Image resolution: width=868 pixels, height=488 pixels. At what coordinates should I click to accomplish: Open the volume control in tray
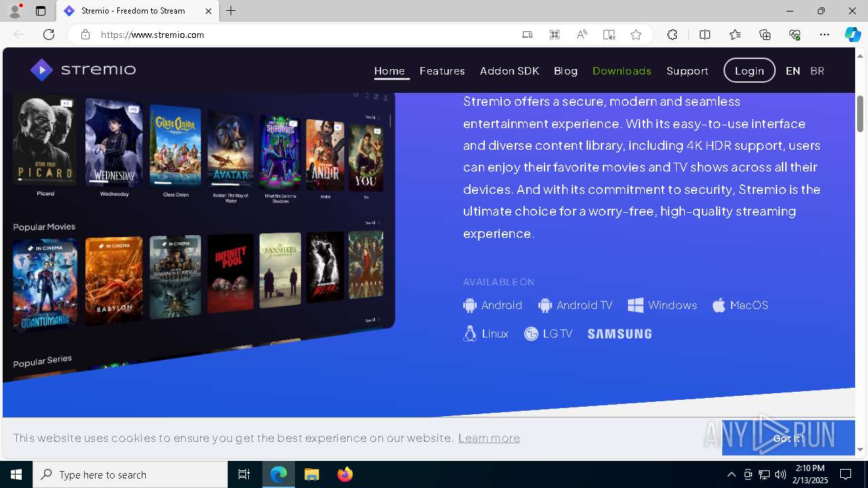[781, 474]
